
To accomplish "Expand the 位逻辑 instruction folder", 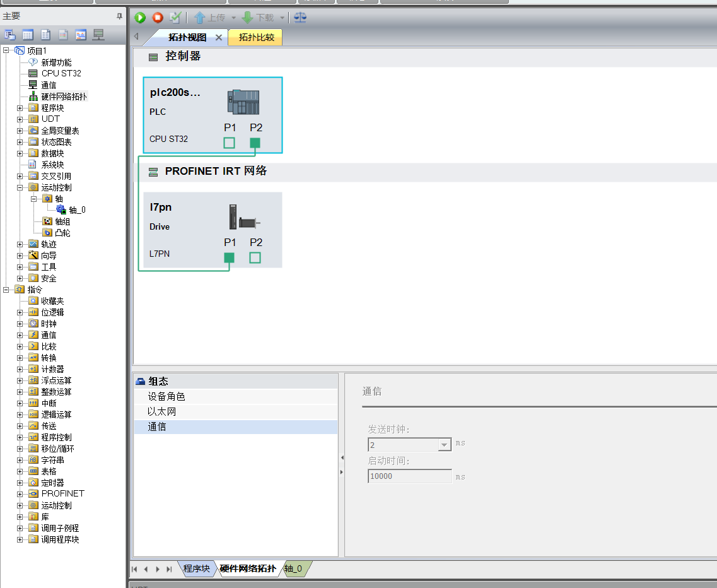I will click(x=20, y=312).
